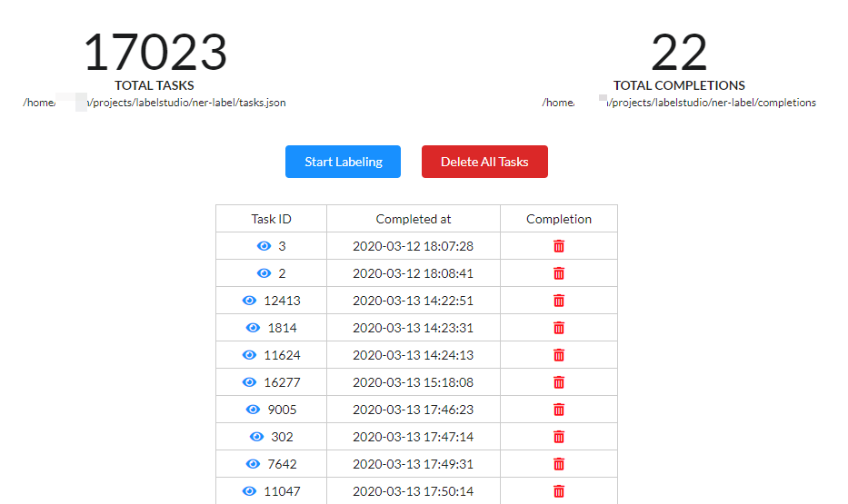Click timestamp 2020-03-13 17:47:14

click(414, 437)
